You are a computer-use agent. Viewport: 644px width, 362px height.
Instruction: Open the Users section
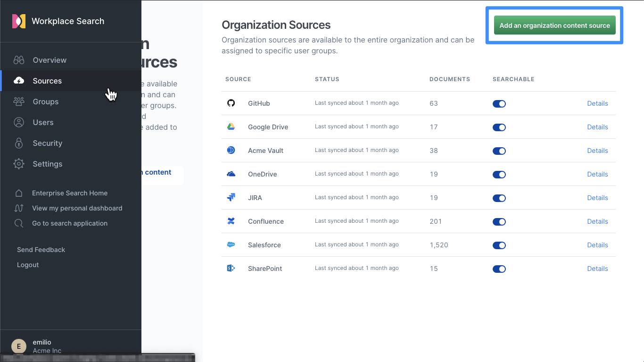(x=71, y=122)
